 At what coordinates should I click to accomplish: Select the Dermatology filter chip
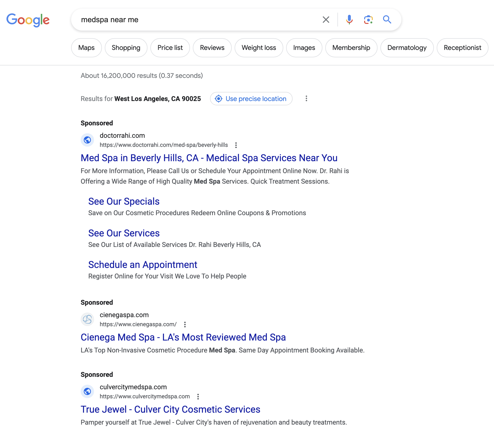(407, 48)
